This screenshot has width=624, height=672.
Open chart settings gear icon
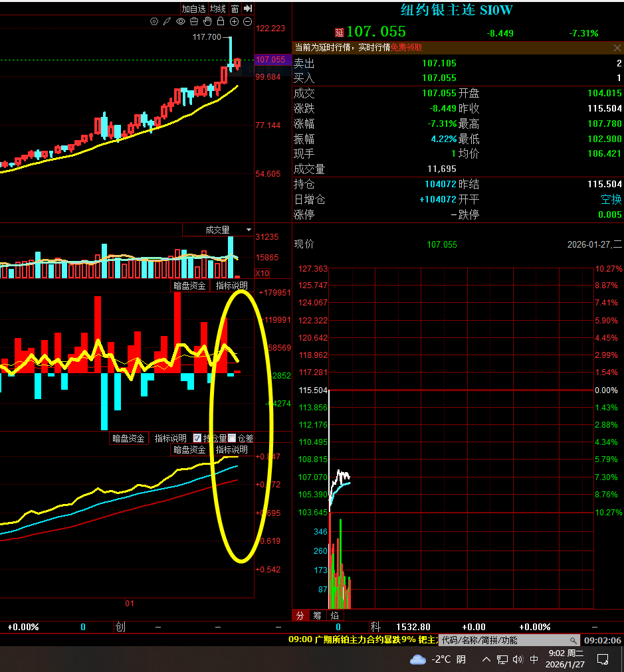(x=154, y=21)
